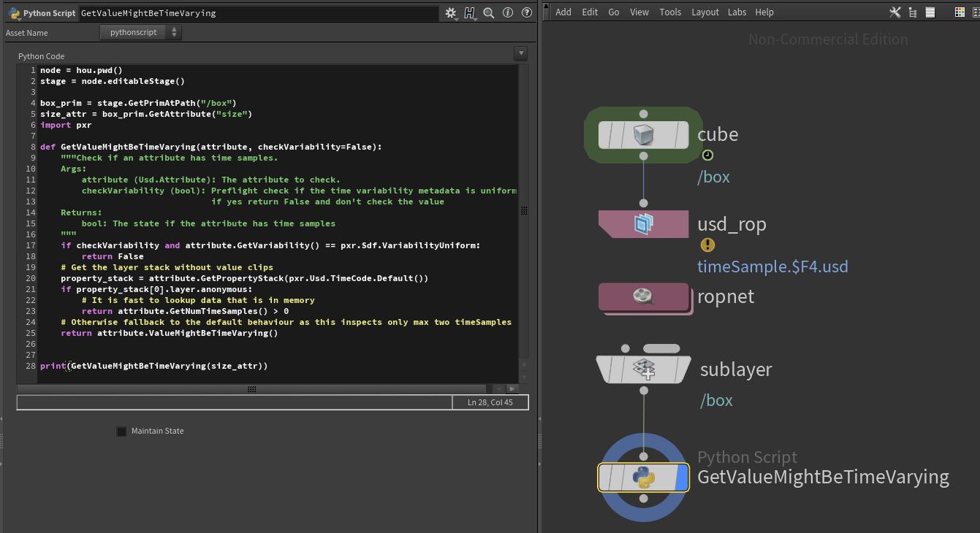
Task: Click the Python Script node type icon
Action: pyautogui.click(x=14, y=13)
